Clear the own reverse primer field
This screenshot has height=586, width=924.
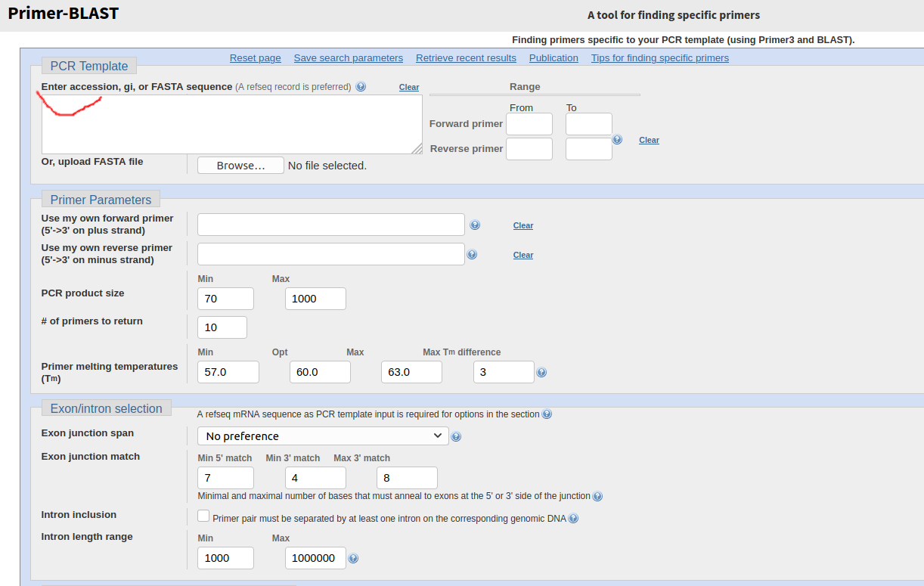click(523, 255)
